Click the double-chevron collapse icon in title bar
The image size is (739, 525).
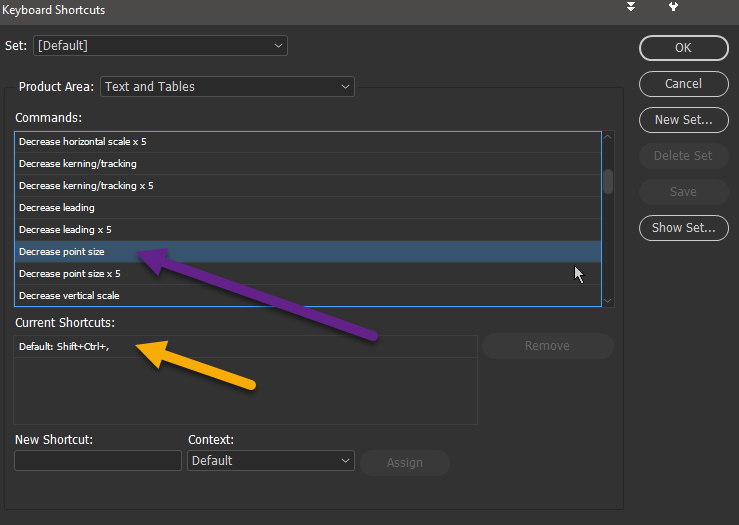(x=631, y=7)
